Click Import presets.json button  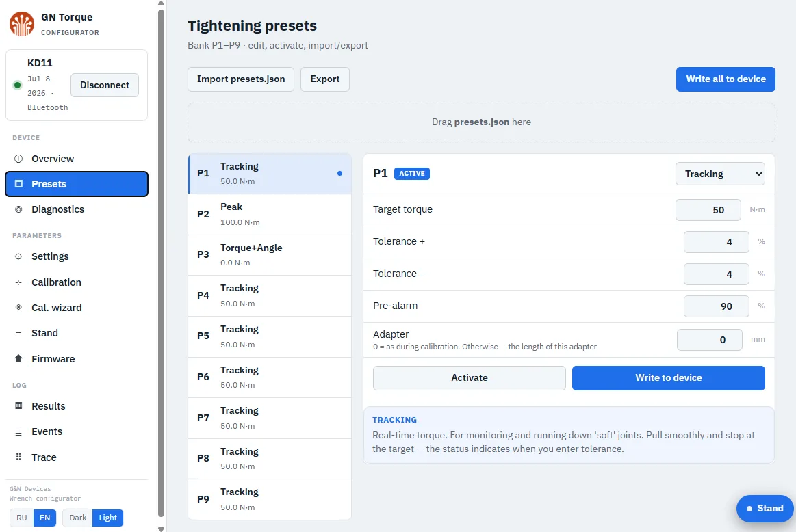pos(241,79)
